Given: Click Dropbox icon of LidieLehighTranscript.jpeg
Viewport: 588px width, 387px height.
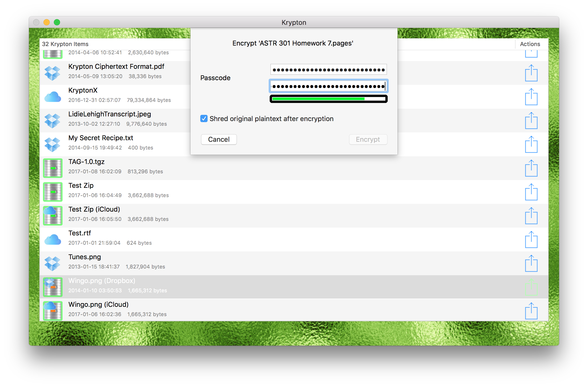Looking at the screenshot, I should click(52, 121).
